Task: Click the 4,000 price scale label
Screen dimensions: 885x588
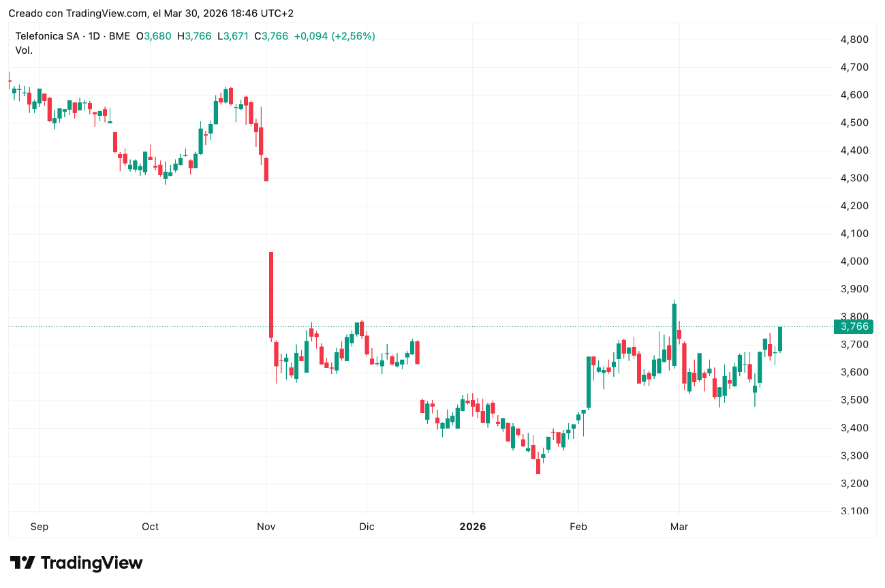Action: pyautogui.click(x=854, y=262)
